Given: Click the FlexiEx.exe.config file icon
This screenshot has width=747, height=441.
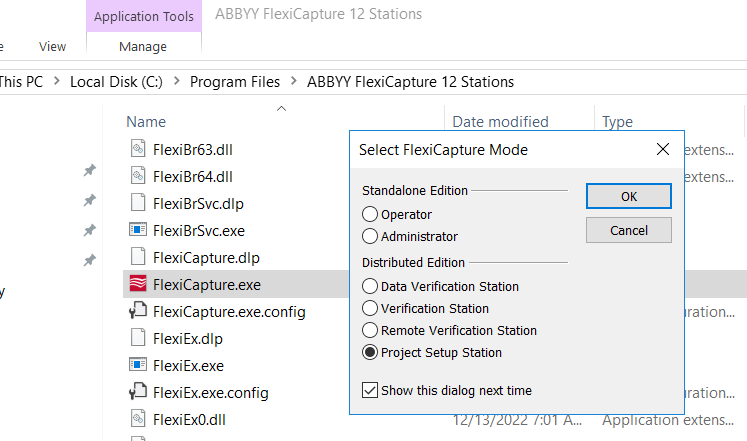Looking at the screenshot, I should click(138, 391).
